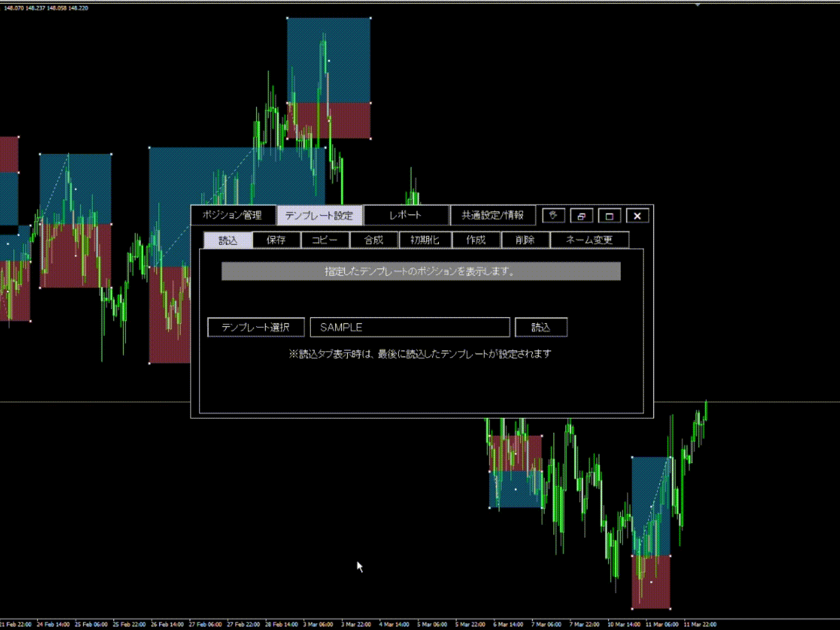The width and height of the screenshot is (840, 630).
Task: Click the panel restore-down icon
Action: coord(581,216)
